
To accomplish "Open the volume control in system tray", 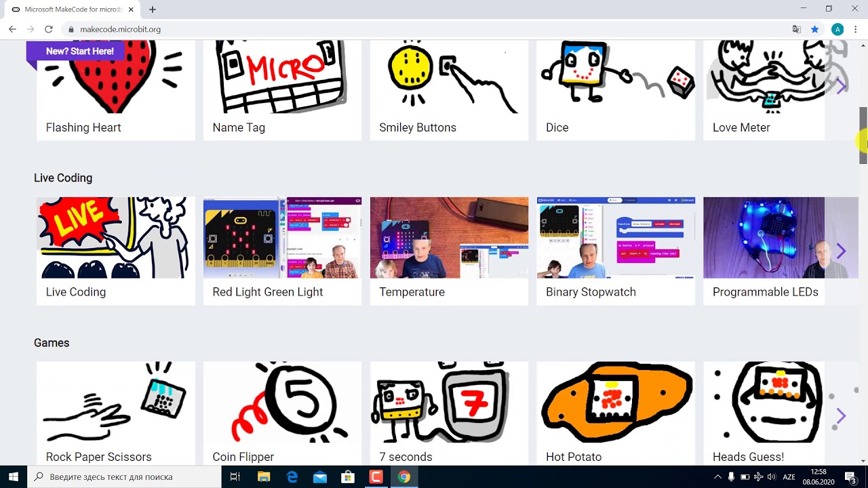I will click(x=771, y=476).
